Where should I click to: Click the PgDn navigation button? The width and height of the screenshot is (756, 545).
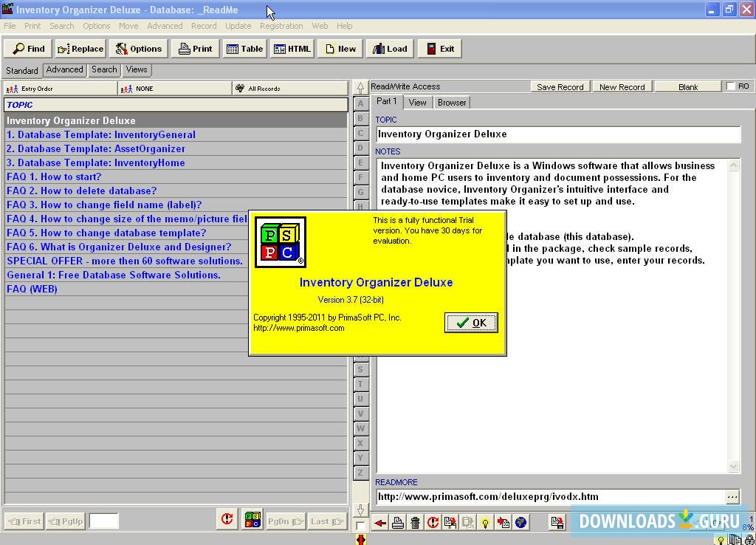286,521
